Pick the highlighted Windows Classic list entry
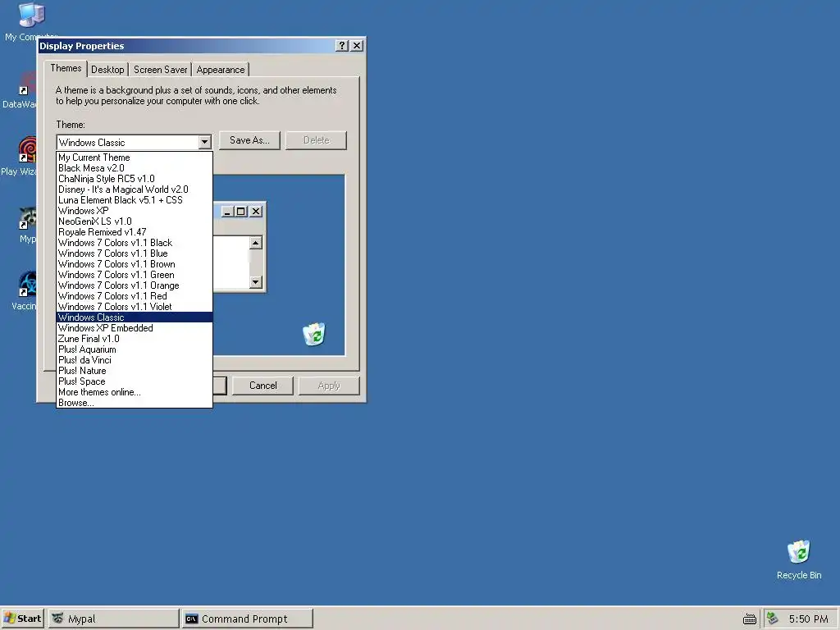The height and width of the screenshot is (630, 840). tap(135, 317)
